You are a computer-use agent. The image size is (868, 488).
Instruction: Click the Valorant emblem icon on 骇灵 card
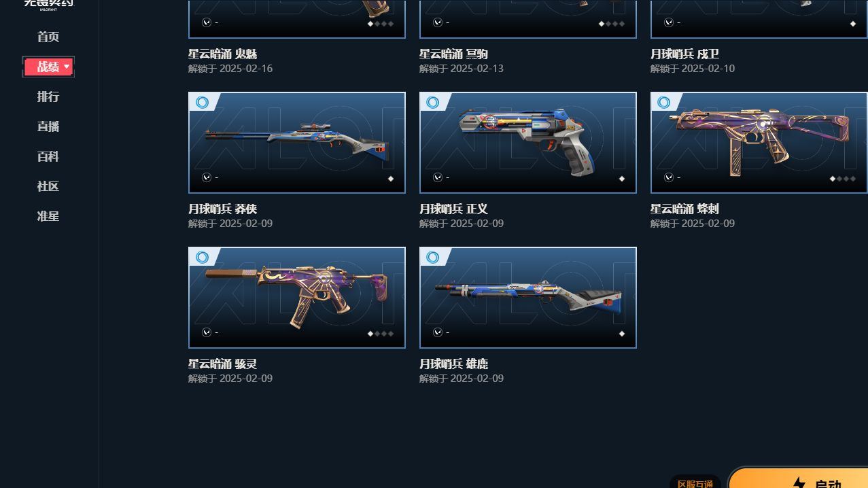click(x=207, y=332)
